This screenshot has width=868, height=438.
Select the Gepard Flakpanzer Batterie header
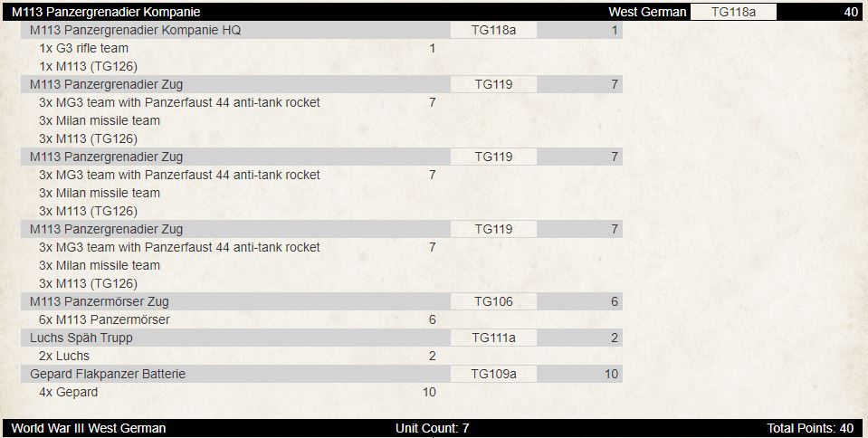coord(321,374)
